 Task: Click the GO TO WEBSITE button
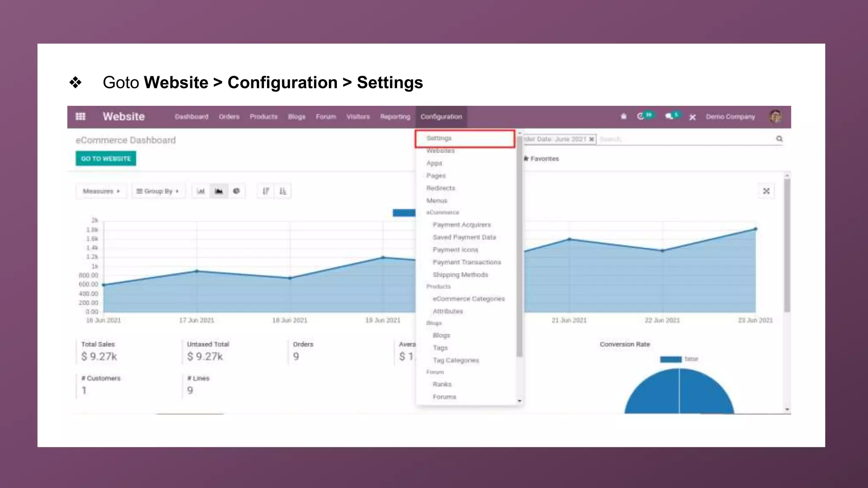[106, 158]
